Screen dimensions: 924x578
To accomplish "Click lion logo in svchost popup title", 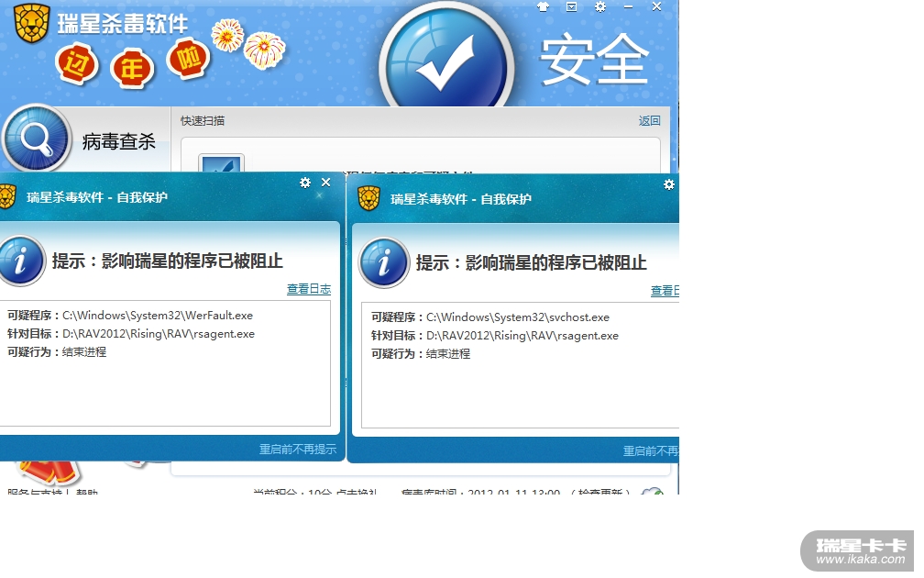I will (x=369, y=199).
